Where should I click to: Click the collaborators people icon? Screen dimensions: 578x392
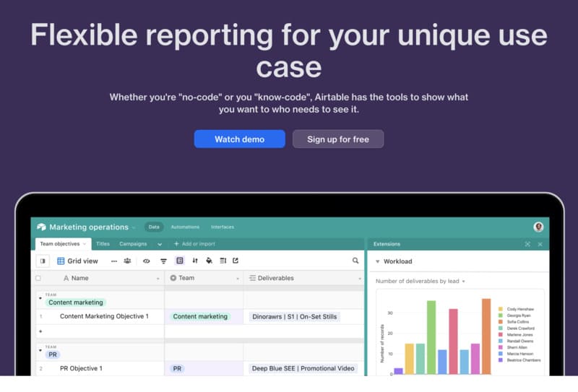[x=128, y=261]
